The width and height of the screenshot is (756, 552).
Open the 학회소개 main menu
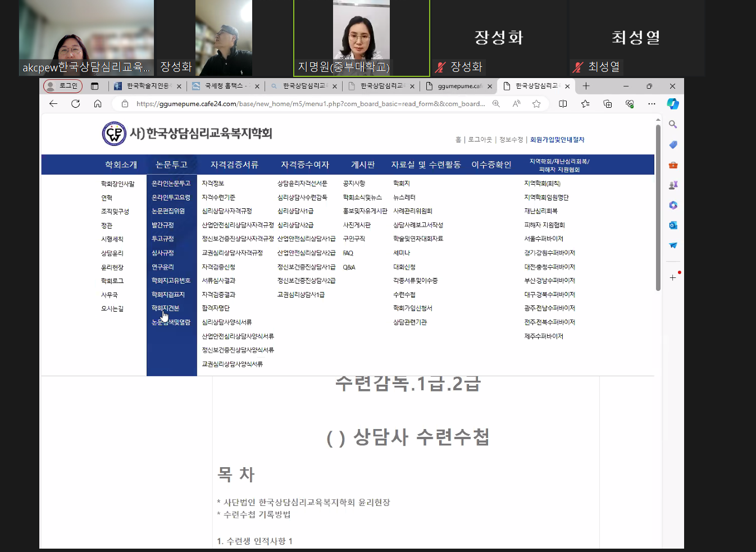(x=121, y=165)
